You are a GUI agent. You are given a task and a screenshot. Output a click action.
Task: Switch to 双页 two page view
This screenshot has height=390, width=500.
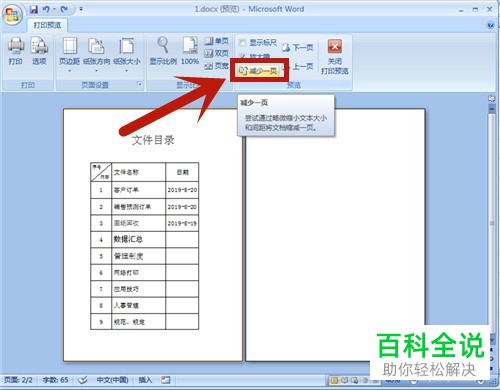(x=216, y=53)
